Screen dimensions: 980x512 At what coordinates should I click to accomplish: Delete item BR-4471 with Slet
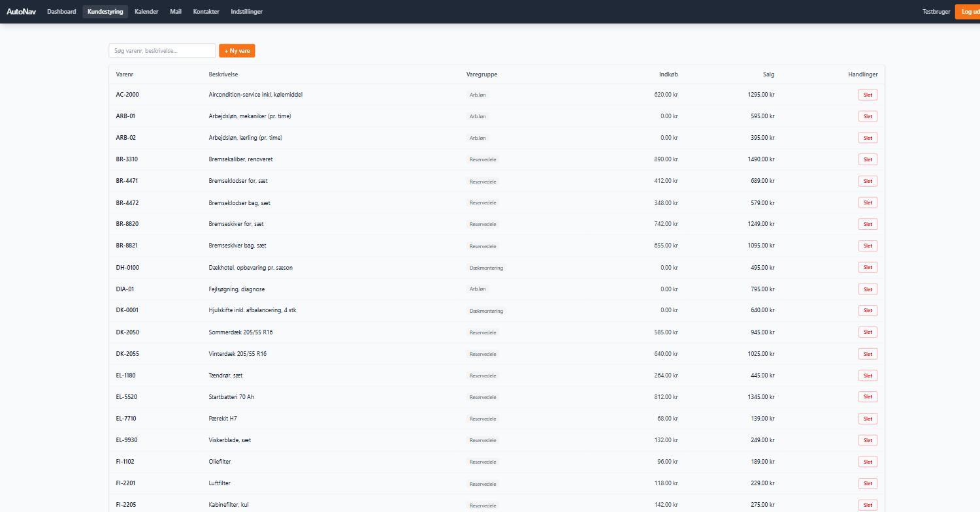[868, 181]
